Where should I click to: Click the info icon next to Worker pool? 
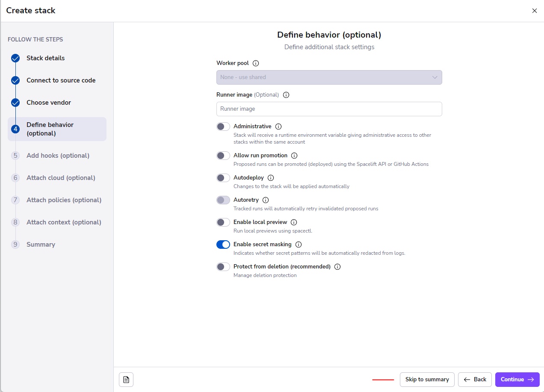(x=256, y=63)
